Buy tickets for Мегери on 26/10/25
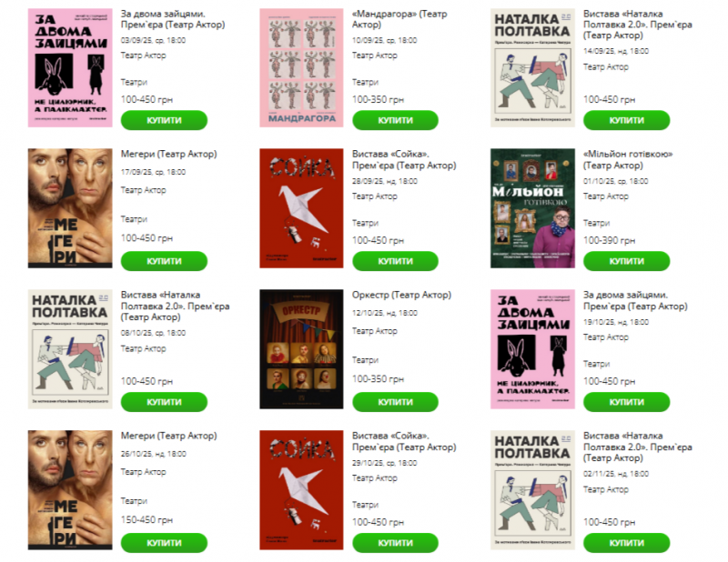 click(164, 543)
